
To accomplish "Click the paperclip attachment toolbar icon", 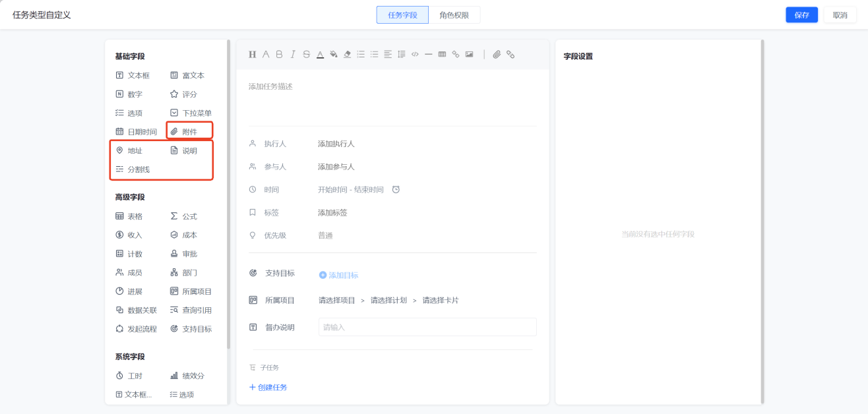I will (x=497, y=55).
